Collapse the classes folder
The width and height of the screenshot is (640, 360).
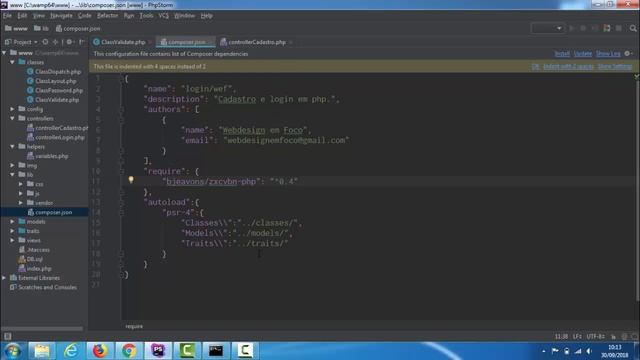tap(13, 62)
